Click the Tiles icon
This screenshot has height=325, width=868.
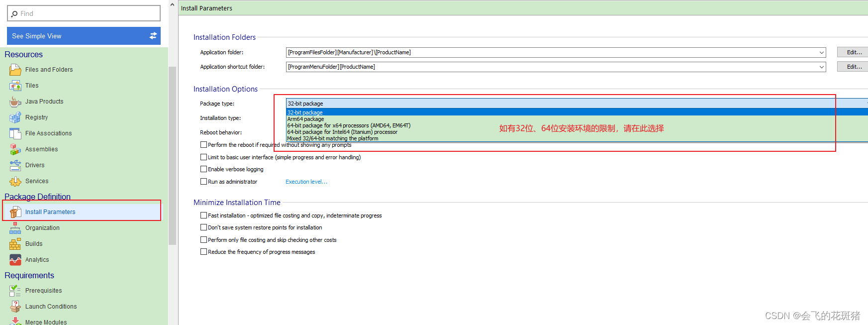click(15, 86)
